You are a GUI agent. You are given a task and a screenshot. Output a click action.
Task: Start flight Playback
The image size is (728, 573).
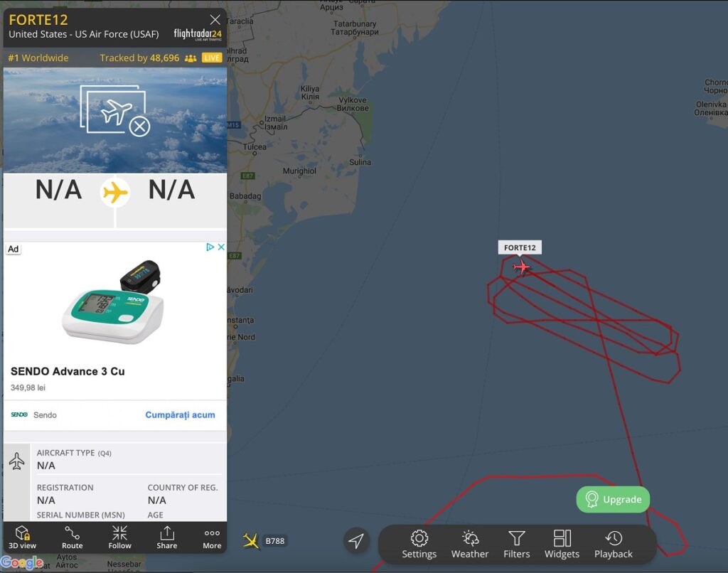coord(614,545)
